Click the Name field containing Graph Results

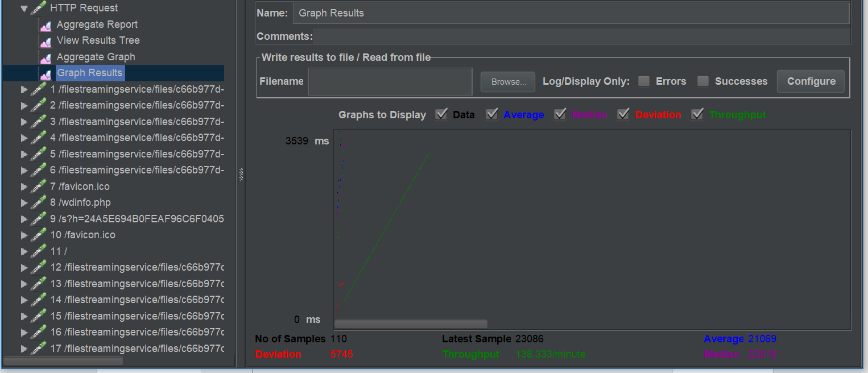[x=571, y=13]
